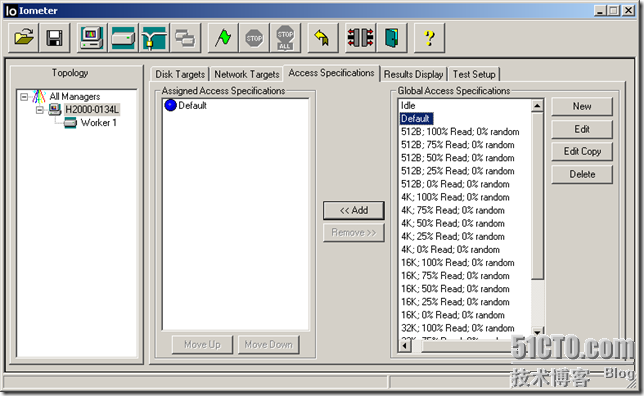Screen dimensions: 644x396
Task: Select '512B; 0% Read; 0% random'
Action: [455, 184]
